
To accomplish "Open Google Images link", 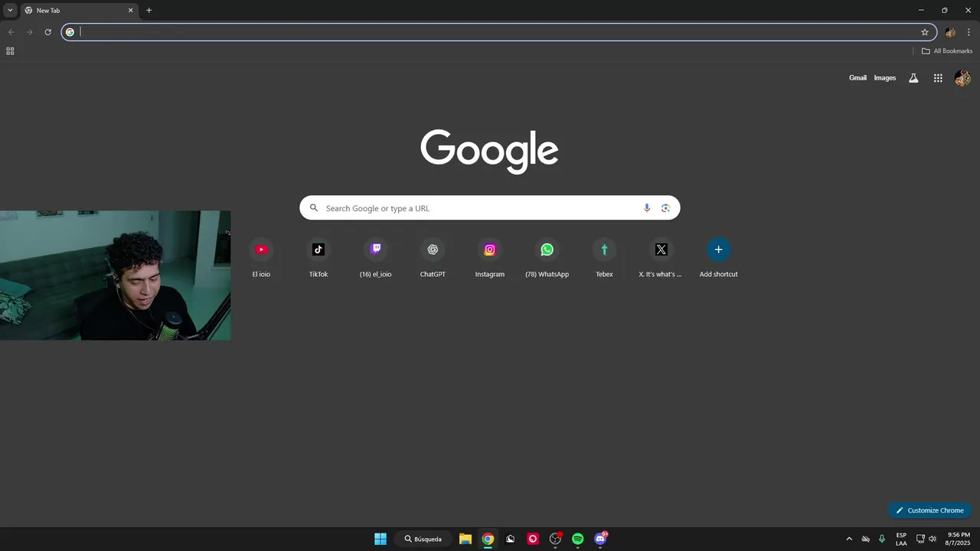I will coord(885,78).
